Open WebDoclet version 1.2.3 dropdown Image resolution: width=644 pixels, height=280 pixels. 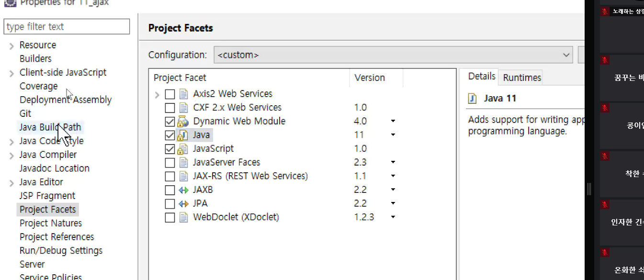click(393, 217)
